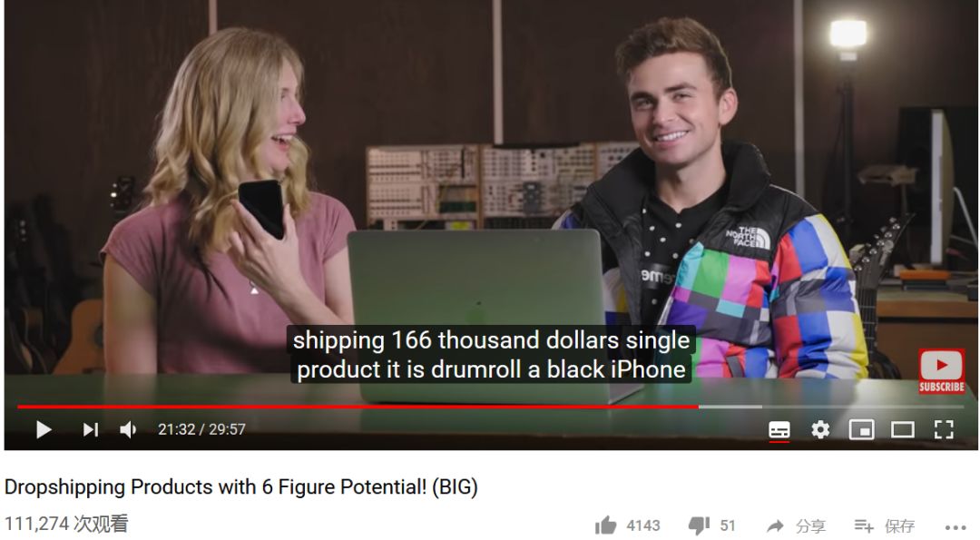Viewport: 980px width, 540px height.
Task: Toggle subtitles off using captions icon
Action: point(779,430)
